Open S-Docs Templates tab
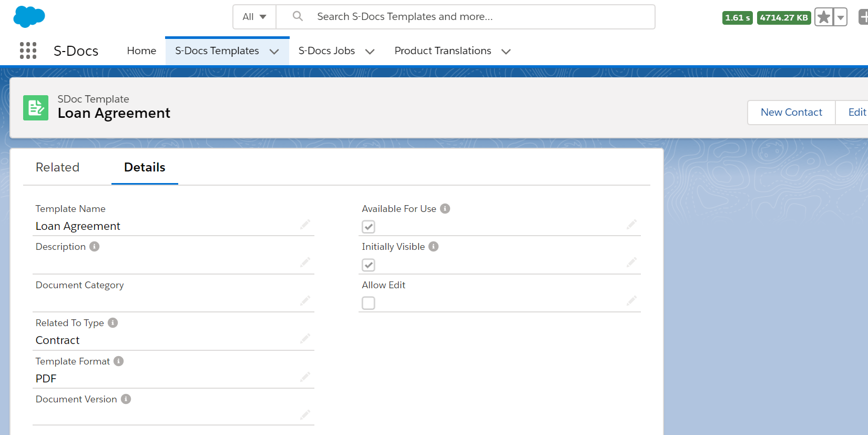The image size is (868, 435). (217, 50)
